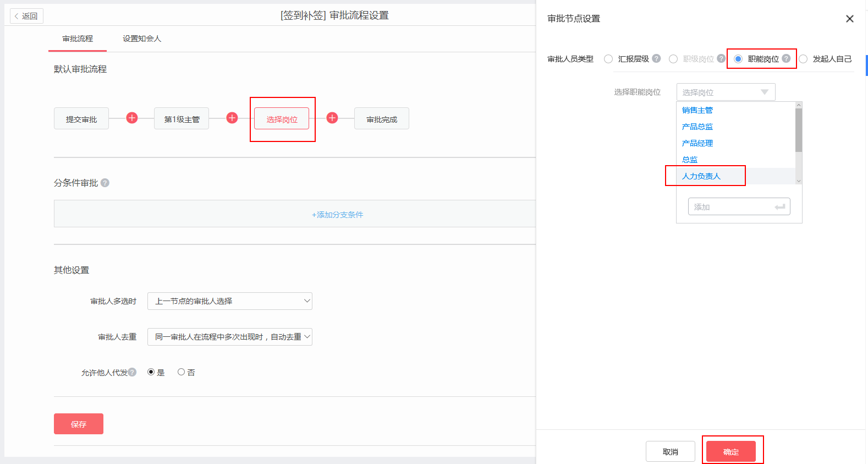Screen dimensions: 868x464
Task: Select the 发起人自己 radio button
Action: click(803, 59)
